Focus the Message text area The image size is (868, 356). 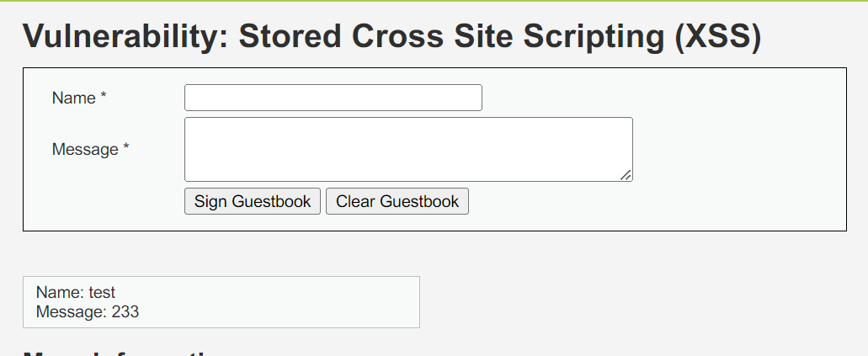pyautogui.click(x=408, y=149)
